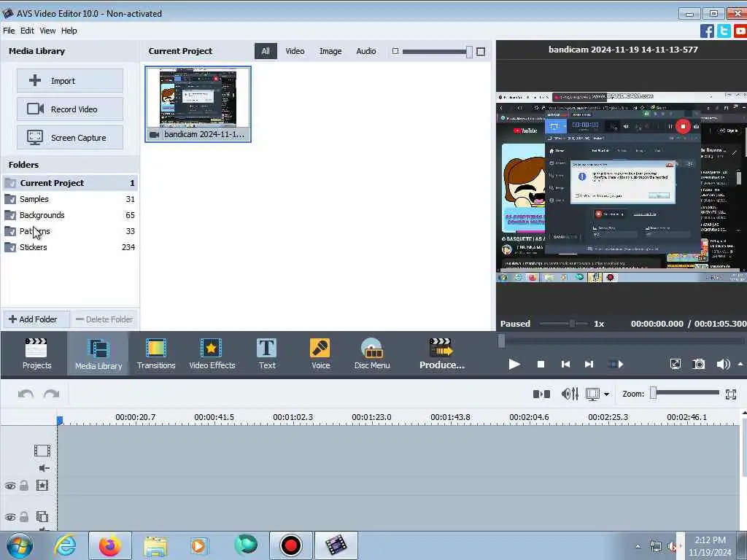Open the Disc Menu section
Screen dimensions: 747x560
tap(371, 354)
